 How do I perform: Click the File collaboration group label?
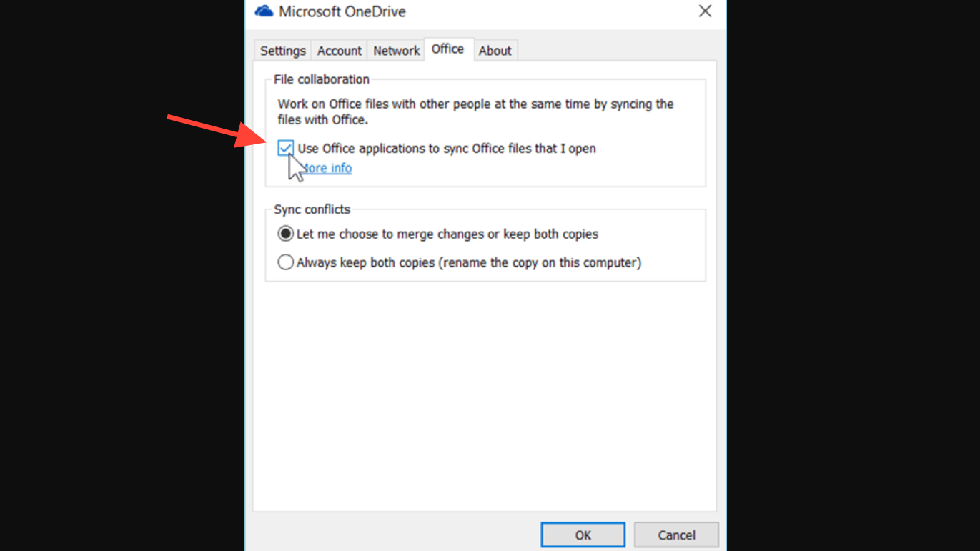coord(322,79)
